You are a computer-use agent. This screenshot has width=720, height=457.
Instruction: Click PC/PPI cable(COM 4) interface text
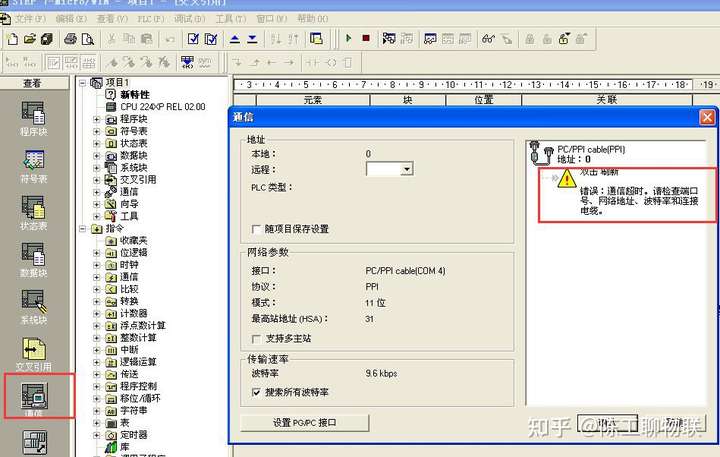[x=405, y=271]
